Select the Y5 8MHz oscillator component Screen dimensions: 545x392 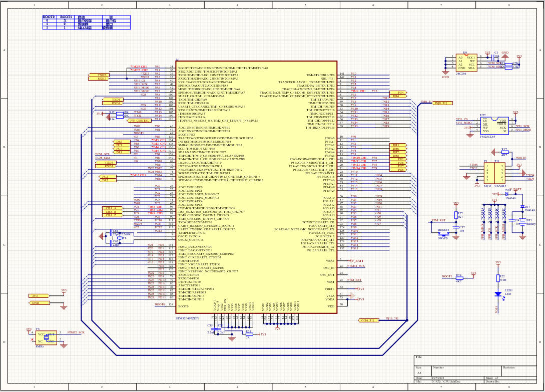(46, 338)
